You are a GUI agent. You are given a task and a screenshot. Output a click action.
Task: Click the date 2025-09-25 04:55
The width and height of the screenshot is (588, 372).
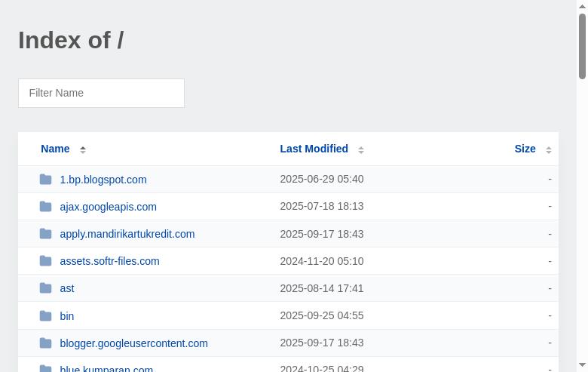pyautogui.click(x=322, y=315)
